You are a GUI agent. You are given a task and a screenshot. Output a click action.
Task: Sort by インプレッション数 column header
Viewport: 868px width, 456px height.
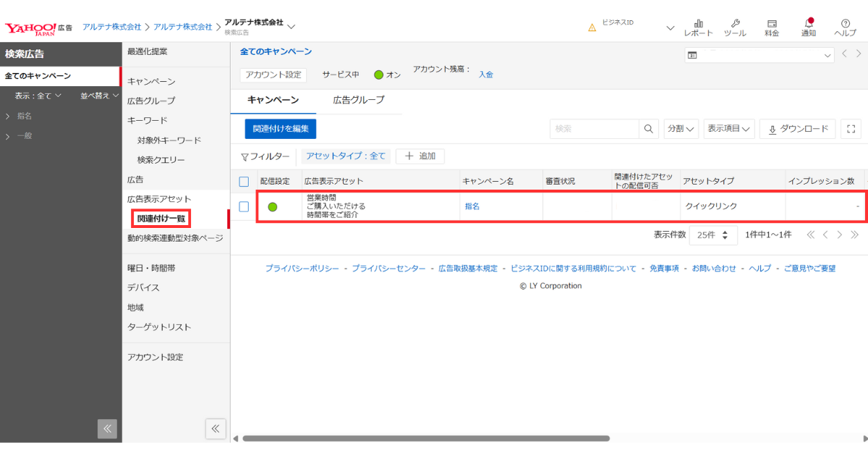[x=821, y=181]
